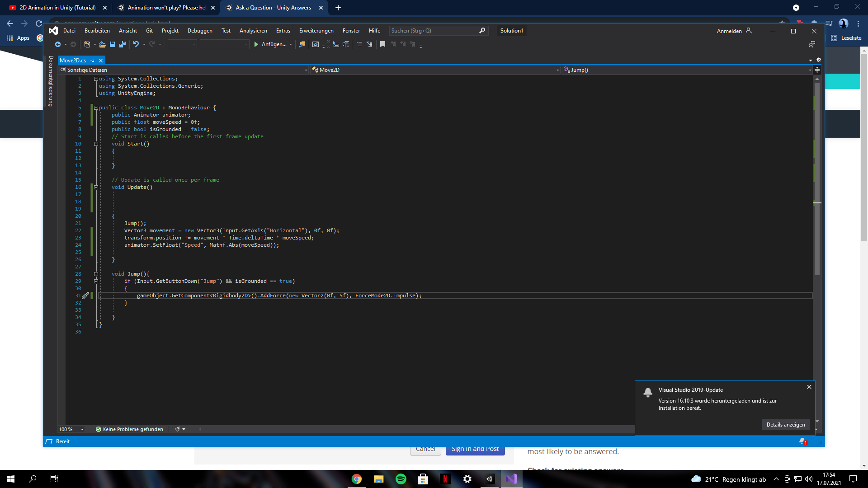This screenshot has height=488, width=868.
Task: Click the split editor window button
Action: point(817,70)
